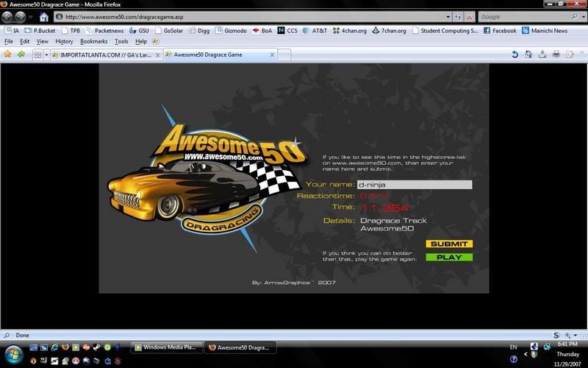Launch Steam from quick launch
Viewport: 588px width, 368px height.
[x=97, y=347]
